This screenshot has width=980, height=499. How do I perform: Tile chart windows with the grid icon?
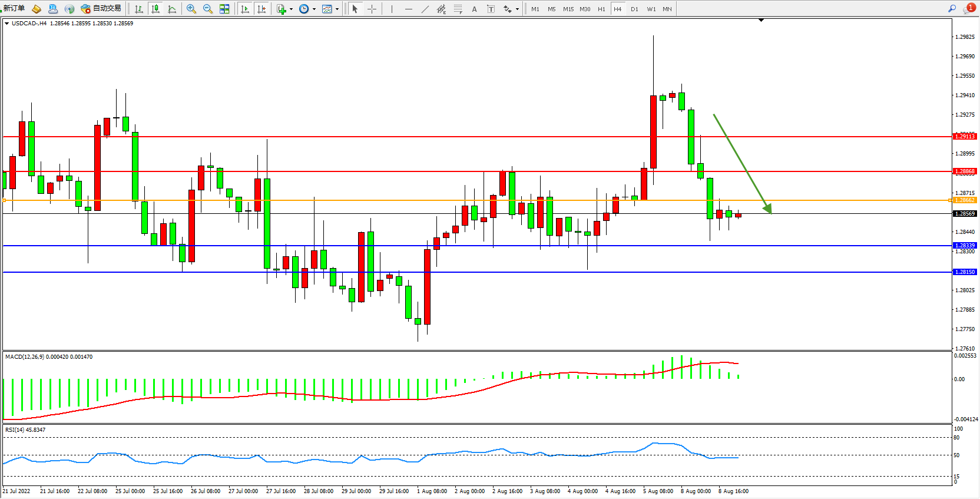tap(224, 9)
